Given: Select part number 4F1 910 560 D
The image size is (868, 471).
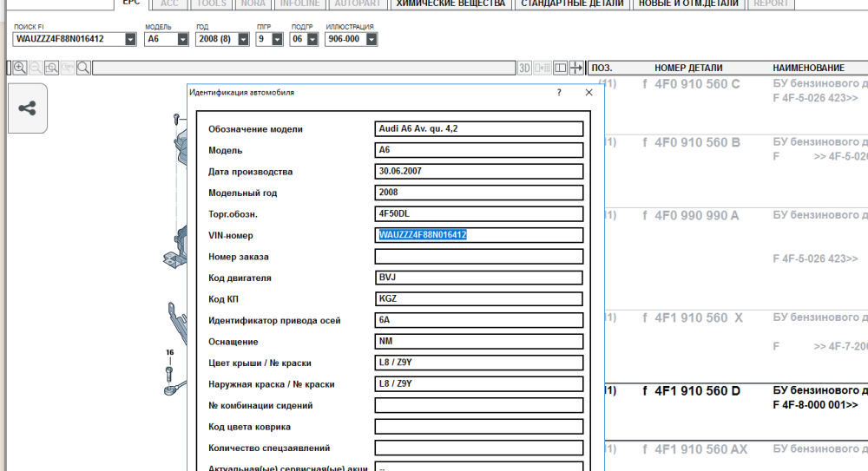Looking at the screenshot, I should pyautogui.click(x=697, y=391).
